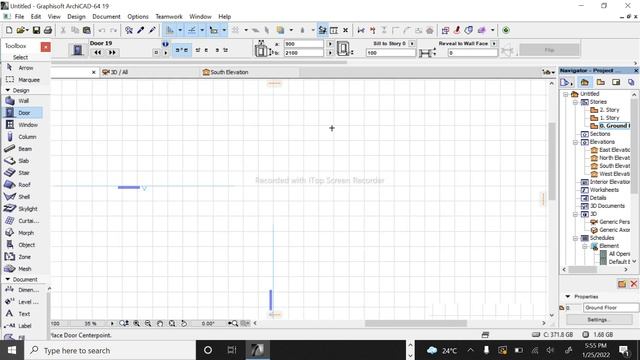Select the Marquee tool
The image size is (640, 360).
22,80
